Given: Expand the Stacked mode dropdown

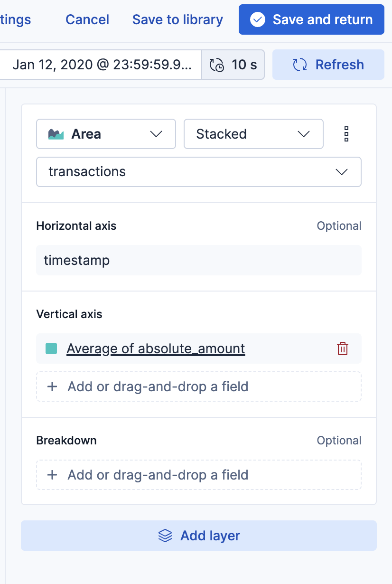Looking at the screenshot, I should [x=253, y=134].
